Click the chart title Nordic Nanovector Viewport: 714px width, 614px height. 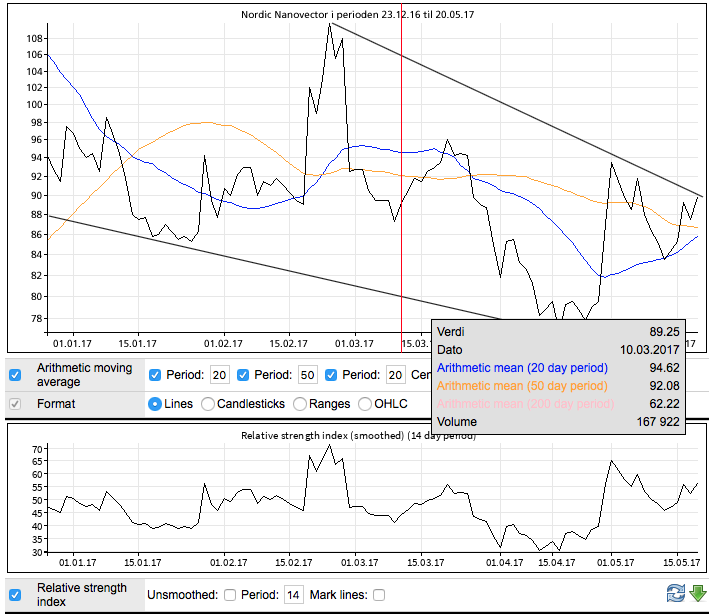tap(357, 15)
